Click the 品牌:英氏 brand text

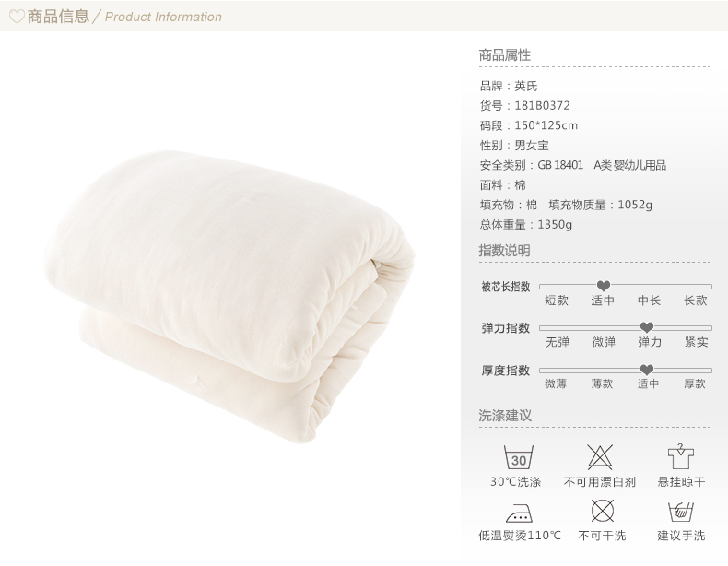coord(509,86)
